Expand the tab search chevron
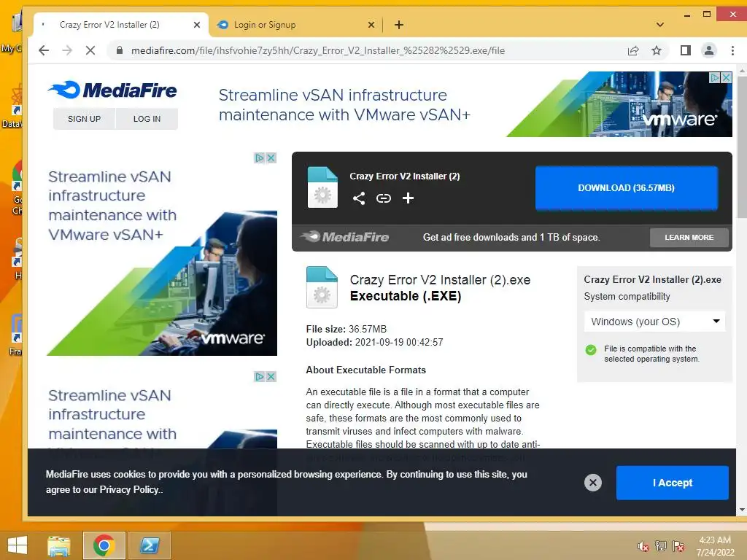Screen dimensions: 747x560 pos(659,25)
